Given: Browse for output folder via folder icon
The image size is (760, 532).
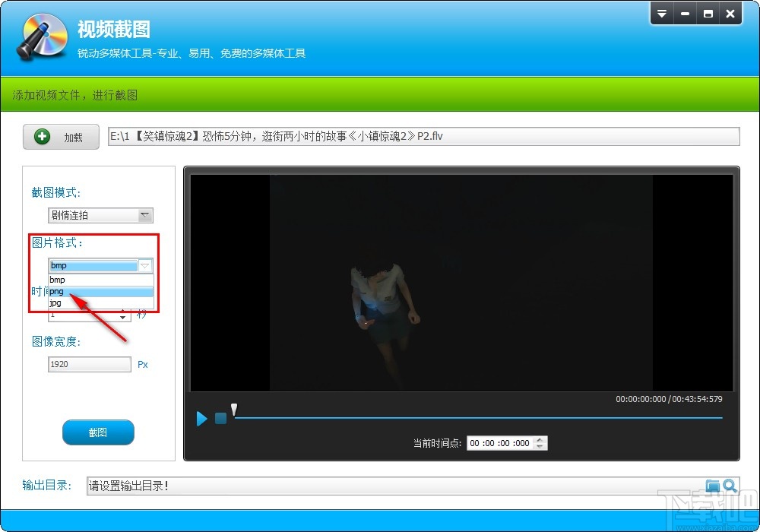Looking at the screenshot, I should point(713,485).
